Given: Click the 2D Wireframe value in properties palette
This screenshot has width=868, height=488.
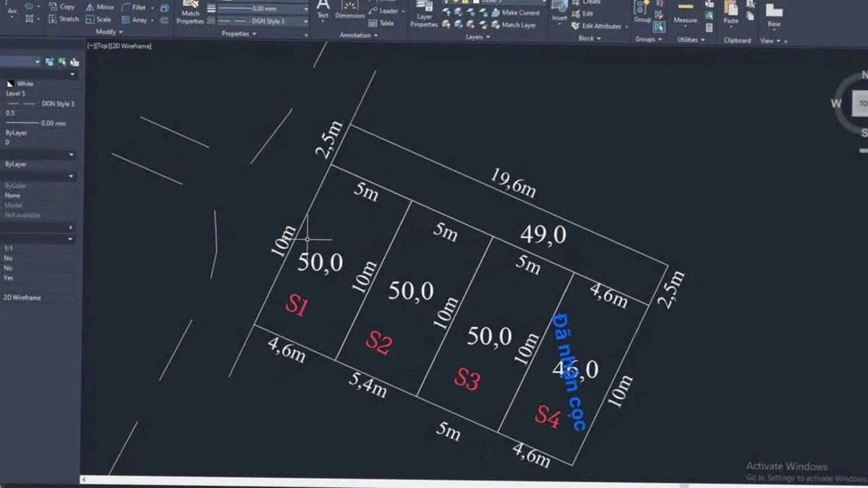Looking at the screenshot, I should coord(22,298).
